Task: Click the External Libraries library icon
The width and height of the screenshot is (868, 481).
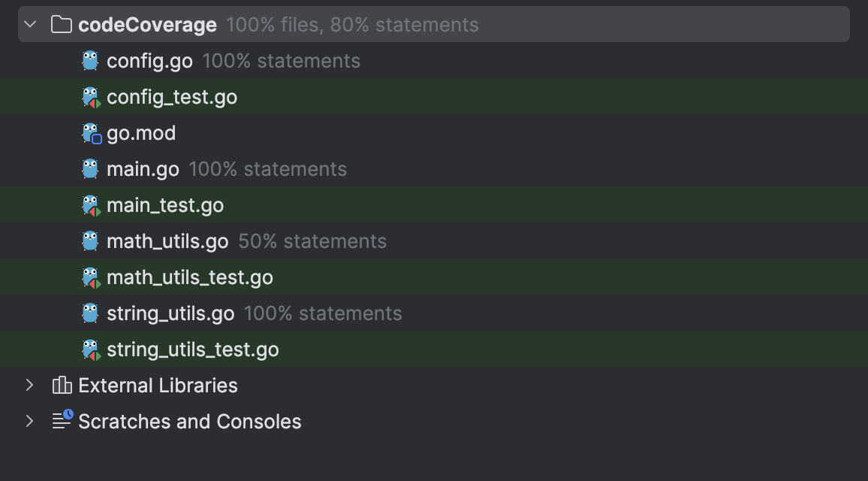Action: tap(62, 385)
